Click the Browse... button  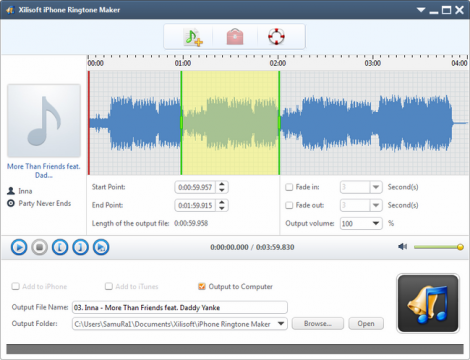coord(318,324)
